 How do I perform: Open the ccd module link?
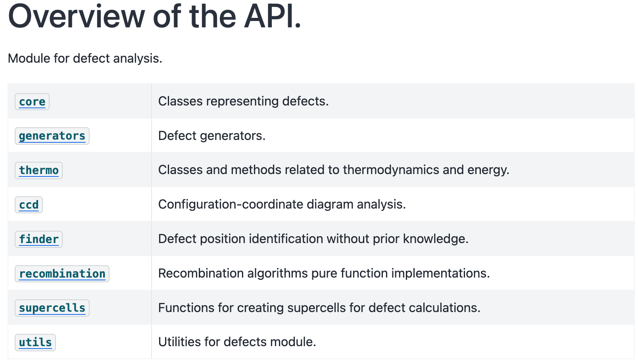(x=29, y=205)
